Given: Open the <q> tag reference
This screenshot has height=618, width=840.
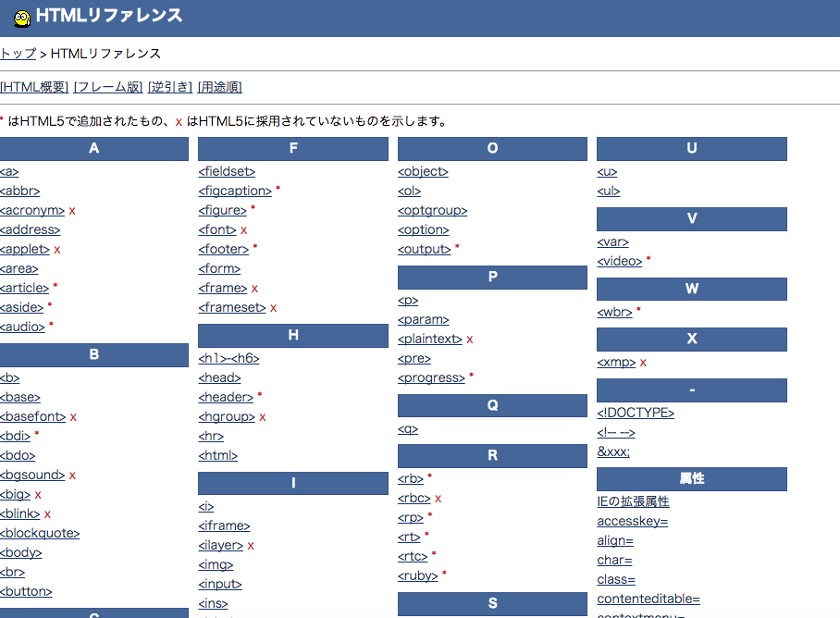Looking at the screenshot, I should pos(408,429).
